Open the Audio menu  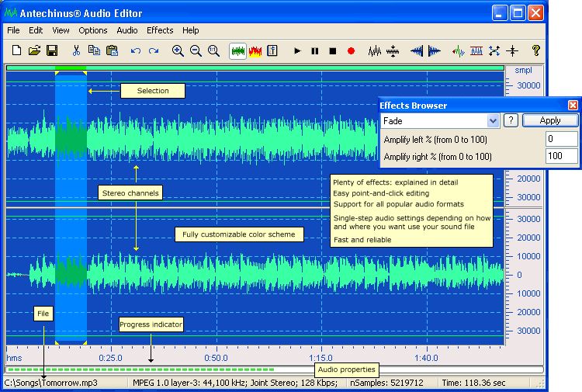pyautogui.click(x=127, y=30)
